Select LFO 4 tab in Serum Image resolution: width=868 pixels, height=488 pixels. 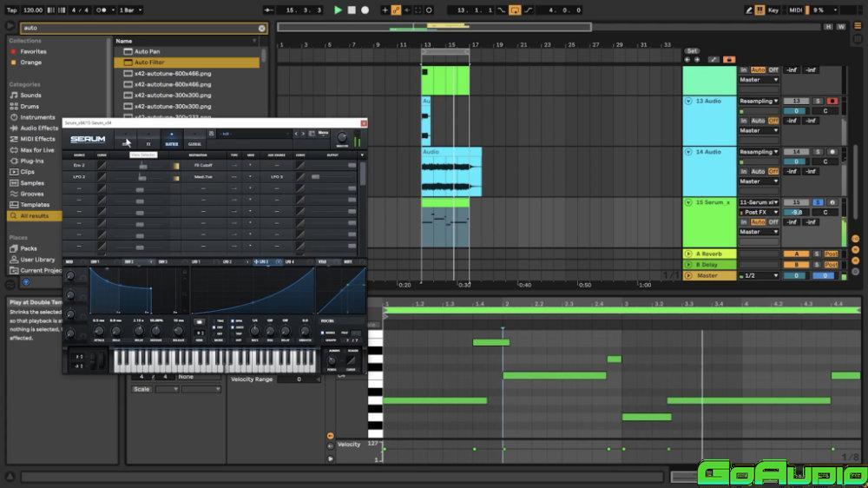[290, 261]
